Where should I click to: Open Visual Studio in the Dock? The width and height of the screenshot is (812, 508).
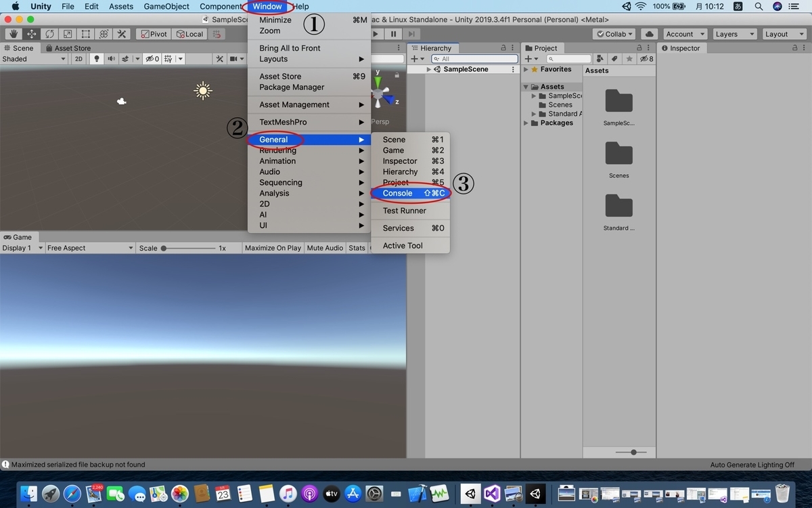click(492, 494)
